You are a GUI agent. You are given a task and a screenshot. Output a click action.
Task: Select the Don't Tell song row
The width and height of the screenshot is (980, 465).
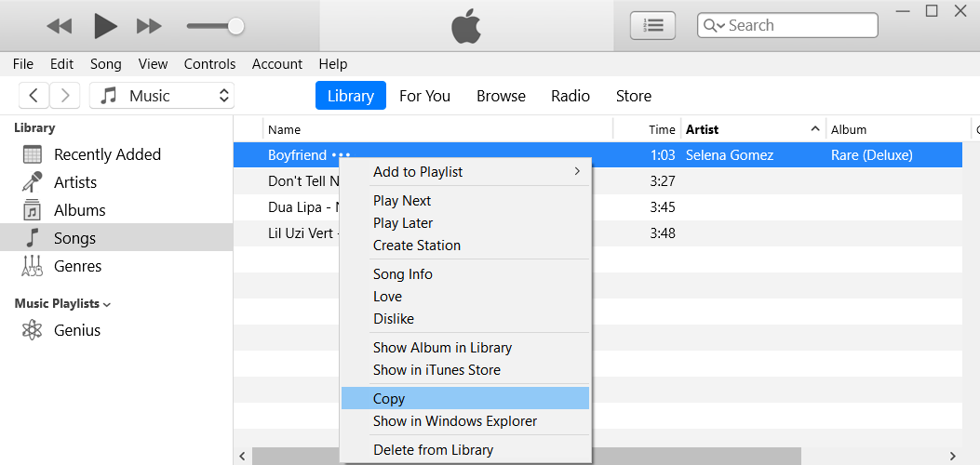597,181
